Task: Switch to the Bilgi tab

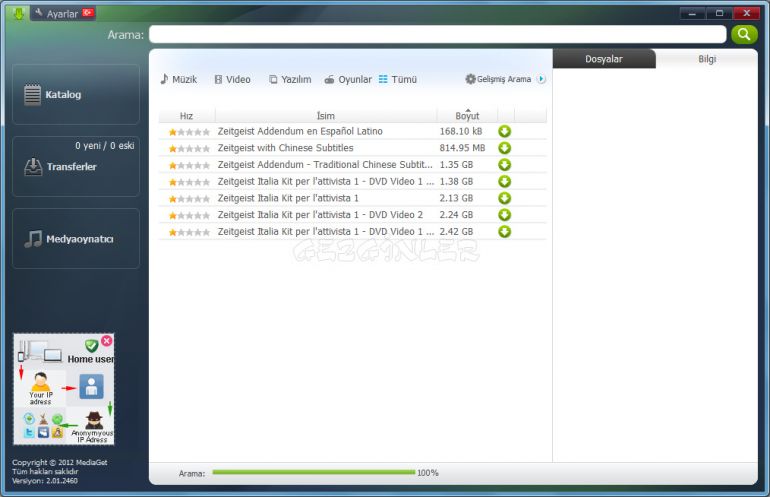Action: pos(707,59)
